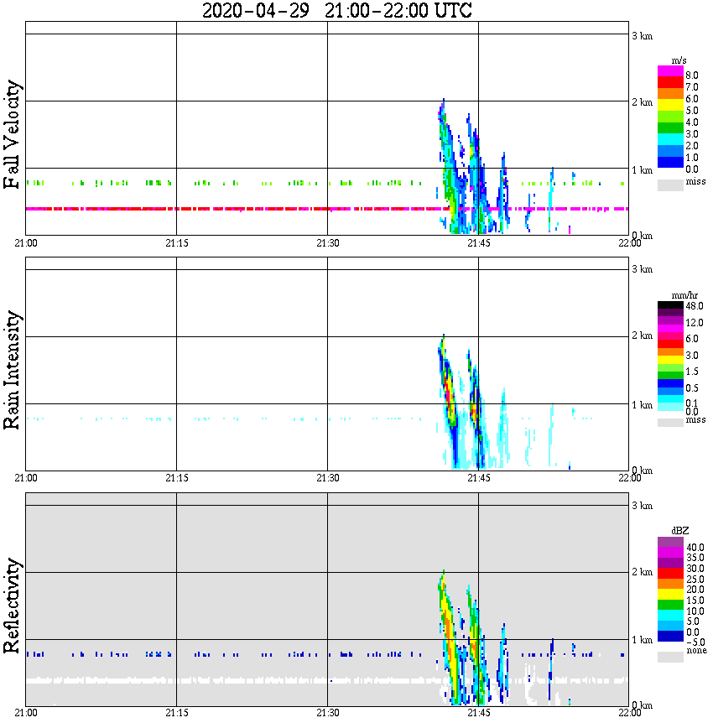
Task: Click 21:15 tick under Fall Velocity panel
Action: (177, 243)
